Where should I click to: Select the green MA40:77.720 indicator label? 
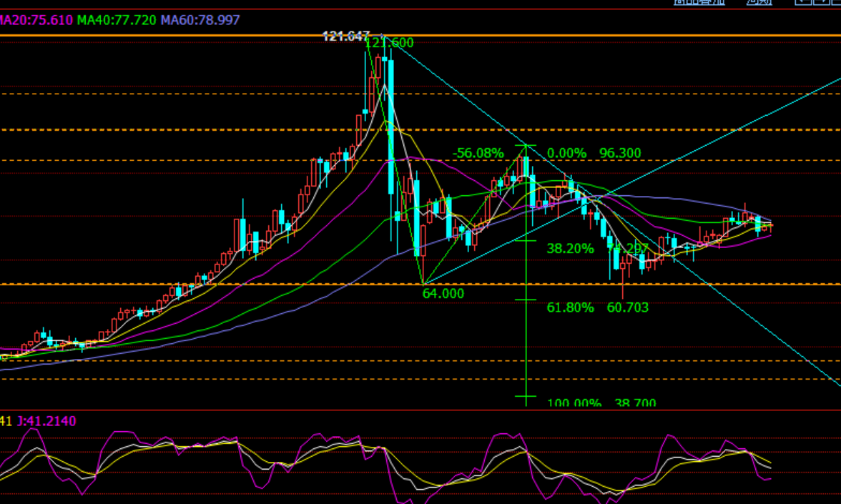(x=117, y=20)
